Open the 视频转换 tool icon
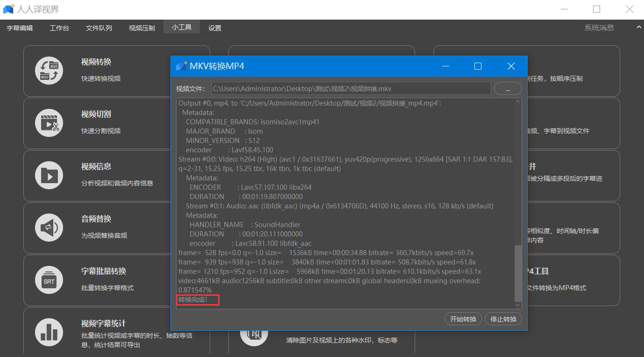Image resolution: width=644 pixels, height=357 pixels. point(49,71)
